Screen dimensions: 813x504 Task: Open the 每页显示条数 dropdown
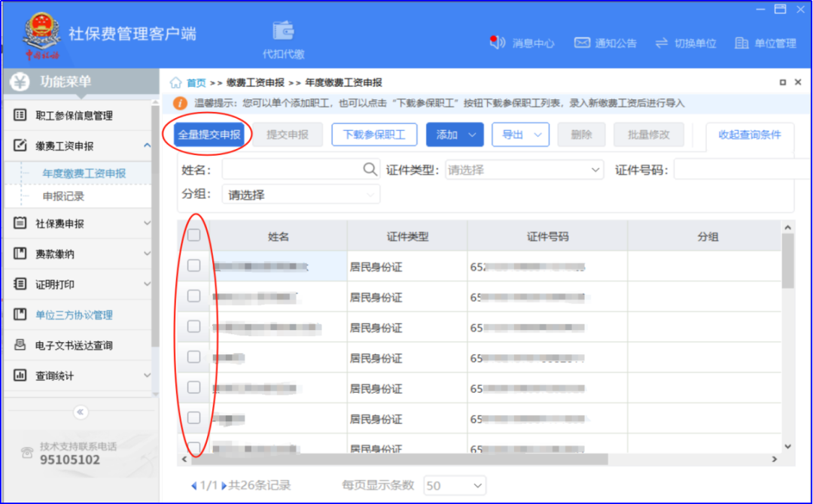click(455, 486)
